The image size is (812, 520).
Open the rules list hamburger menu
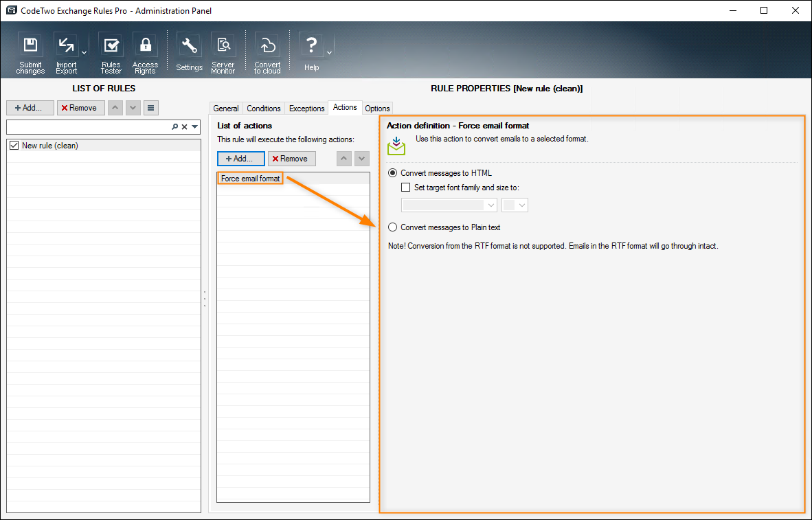click(x=150, y=108)
